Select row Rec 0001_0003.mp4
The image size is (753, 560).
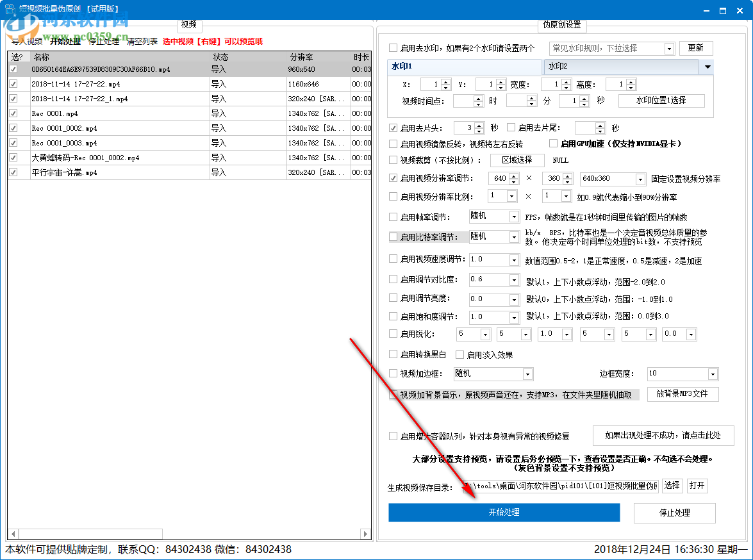point(189,143)
